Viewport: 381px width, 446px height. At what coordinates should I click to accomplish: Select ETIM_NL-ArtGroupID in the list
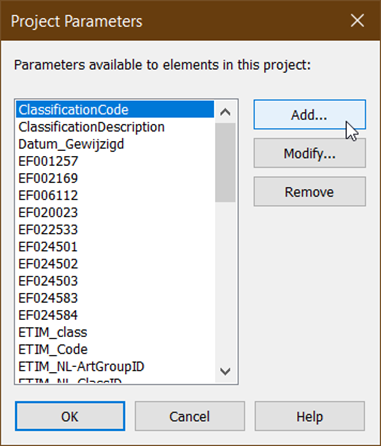pyautogui.click(x=115, y=367)
